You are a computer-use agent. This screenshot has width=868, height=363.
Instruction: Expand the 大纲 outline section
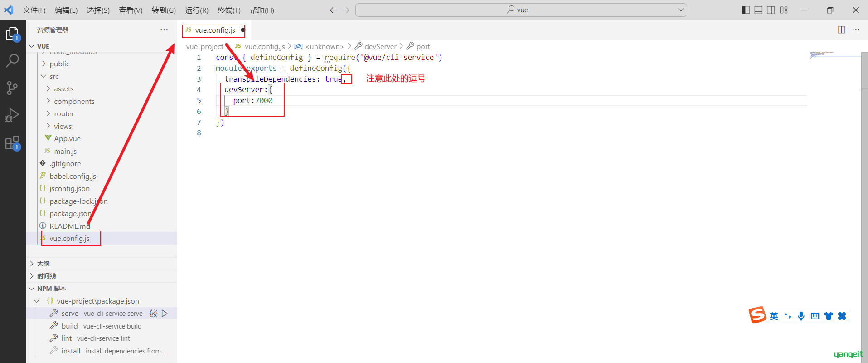102,264
